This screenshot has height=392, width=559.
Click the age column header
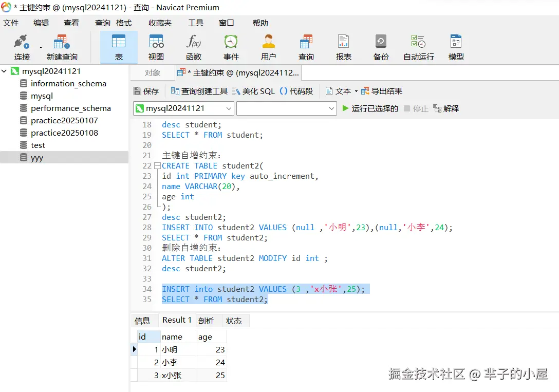tap(211, 337)
